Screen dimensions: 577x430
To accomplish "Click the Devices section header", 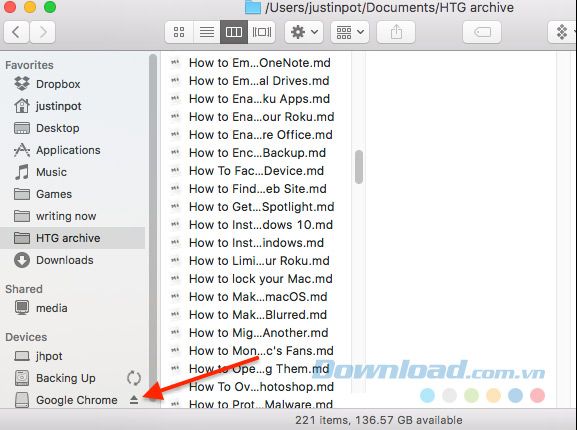I will click(x=26, y=337).
